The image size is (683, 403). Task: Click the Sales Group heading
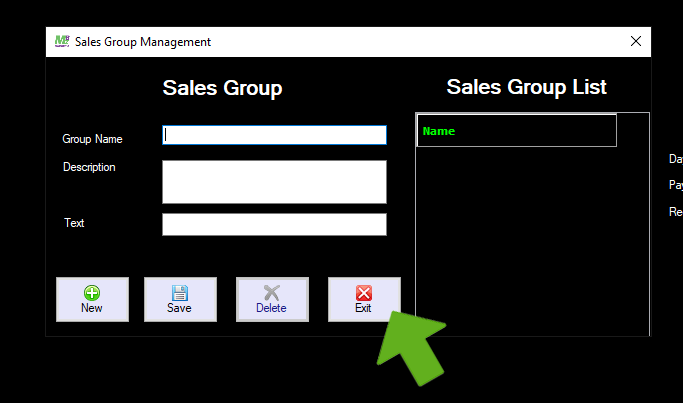point(222,88)
